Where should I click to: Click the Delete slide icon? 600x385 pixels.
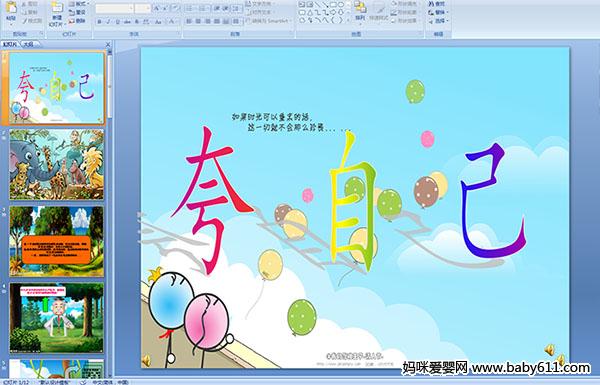click(x=77, y=21)
